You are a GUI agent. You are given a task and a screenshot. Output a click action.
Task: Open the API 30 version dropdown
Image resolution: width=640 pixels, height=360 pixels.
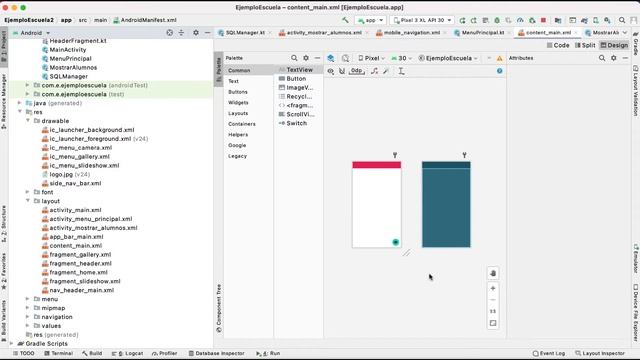click(402, 58)
